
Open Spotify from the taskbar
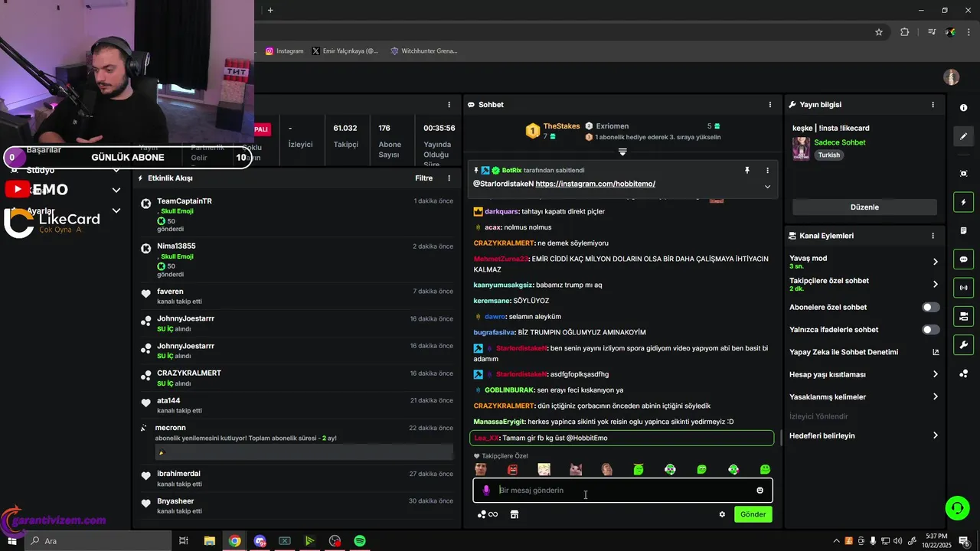click(x=360, y=541)
